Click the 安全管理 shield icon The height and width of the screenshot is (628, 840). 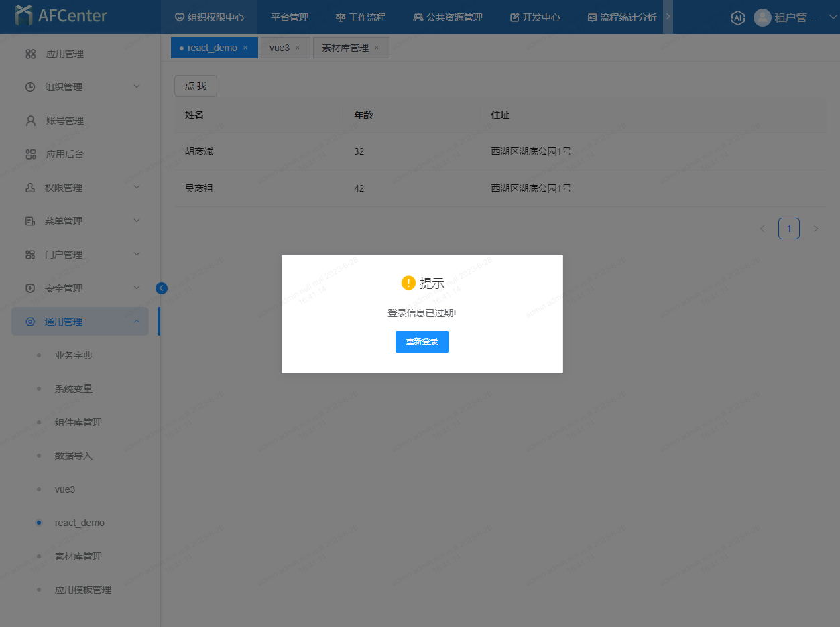click(x=30, y=288)
